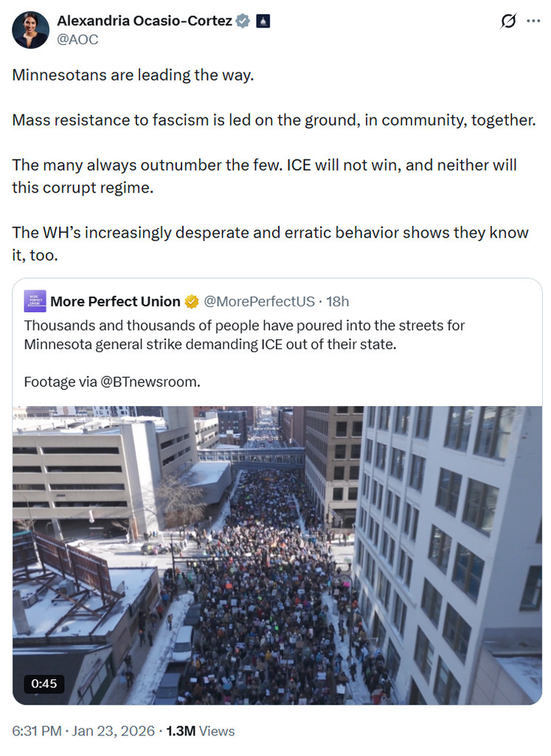Open the More Perfect Union account name

pyautogui.click(x=115, y=301)
